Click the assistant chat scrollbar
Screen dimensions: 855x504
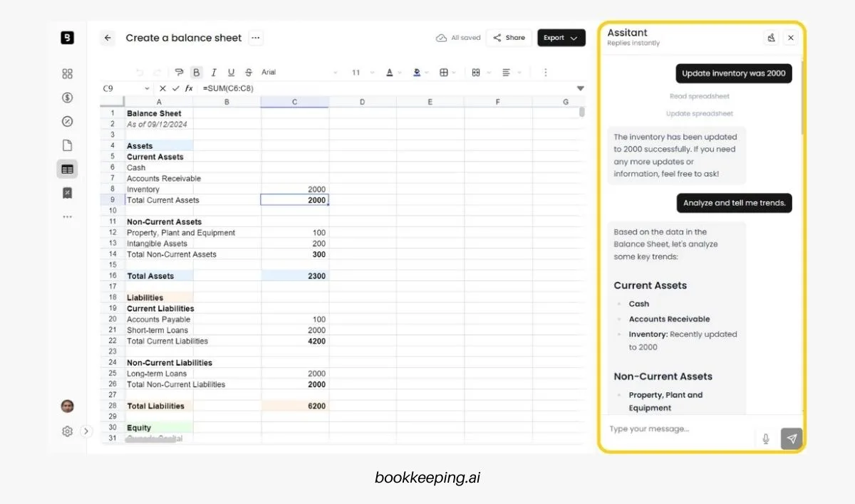tap(802, 98)
